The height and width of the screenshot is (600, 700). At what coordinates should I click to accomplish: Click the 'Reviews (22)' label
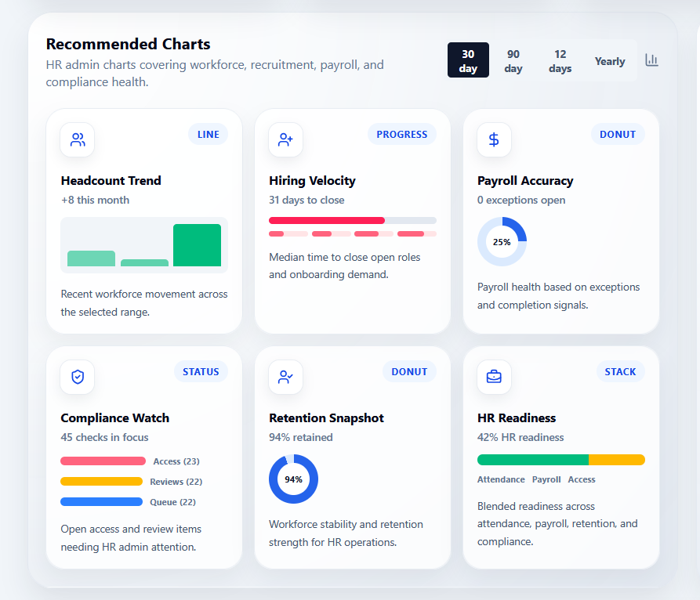pos(176,482)
